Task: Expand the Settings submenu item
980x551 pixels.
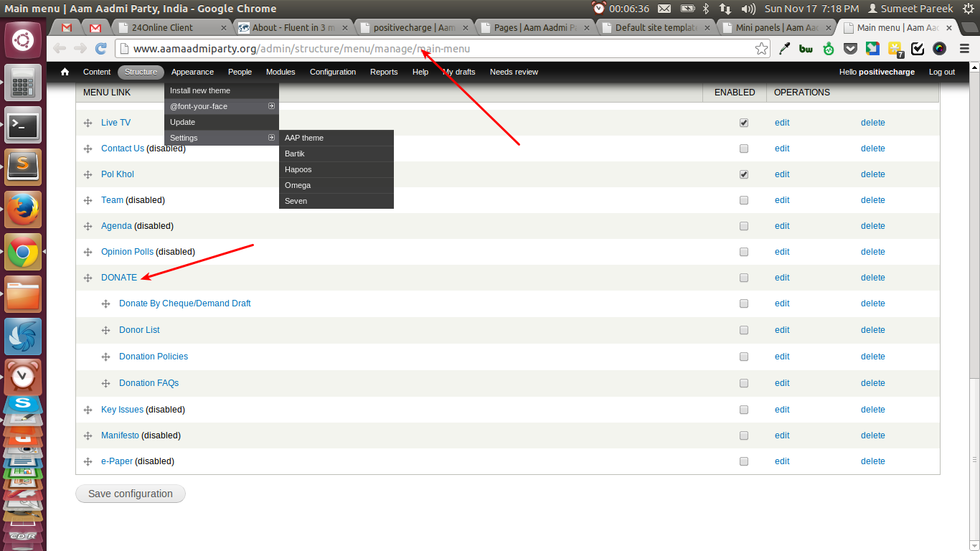Action: pyautogui.click(x=222, y=138)
